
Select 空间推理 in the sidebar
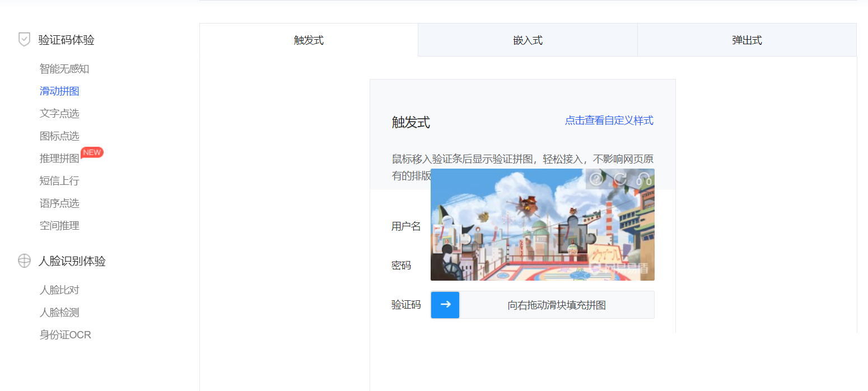[x=59, y=225]
